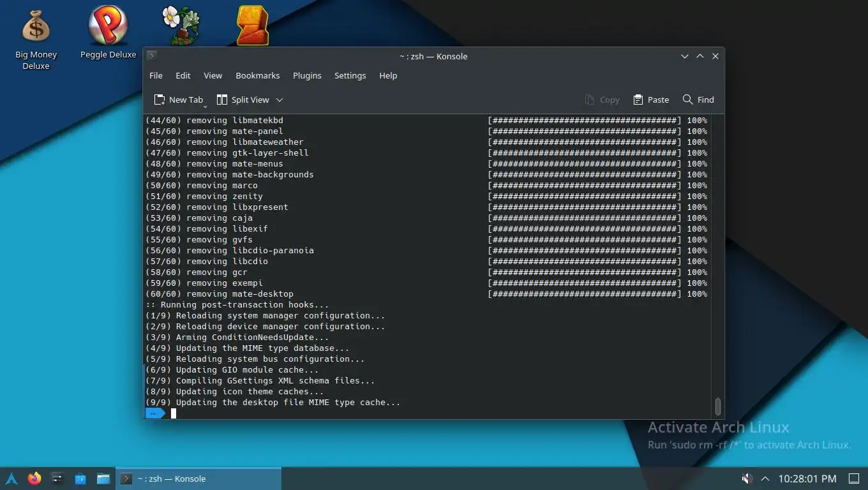Viewport: 868px width, 490px height.
Task: Open the File menu
Action: 156,75
